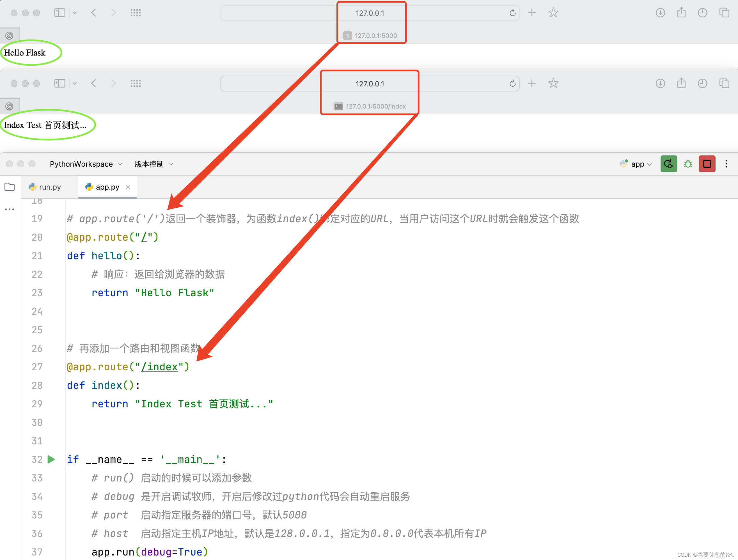
Task: Select the 127.0.0.1:5000/index tab
Action: point(370,106)
